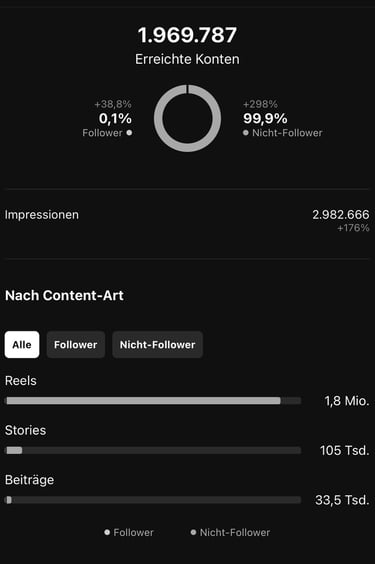Click the Nicht-Follower dot beside 99,9%
Viewport: 375px width, 564px height.
[x=246, y=133]
